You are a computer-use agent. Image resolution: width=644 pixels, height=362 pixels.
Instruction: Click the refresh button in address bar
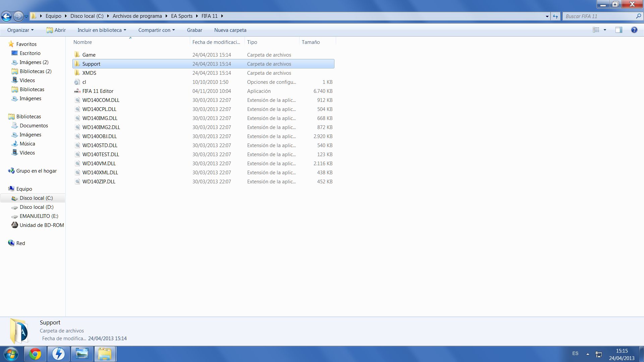click(x=555, y=16)
